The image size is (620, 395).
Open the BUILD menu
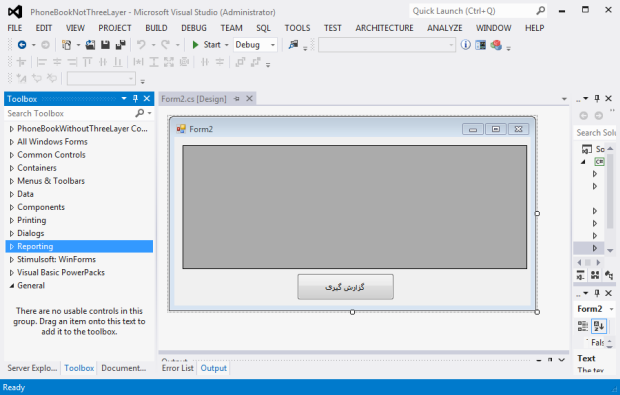click(156, 28)
